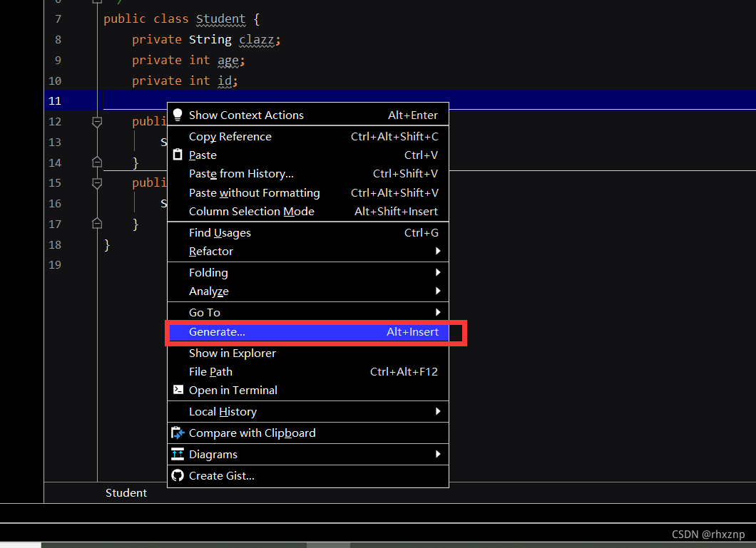Image resolution: width=756 pixels, height=548 pixels.
Task: Click line number 11 in the gutter
Action: click(x=55, y=100)
